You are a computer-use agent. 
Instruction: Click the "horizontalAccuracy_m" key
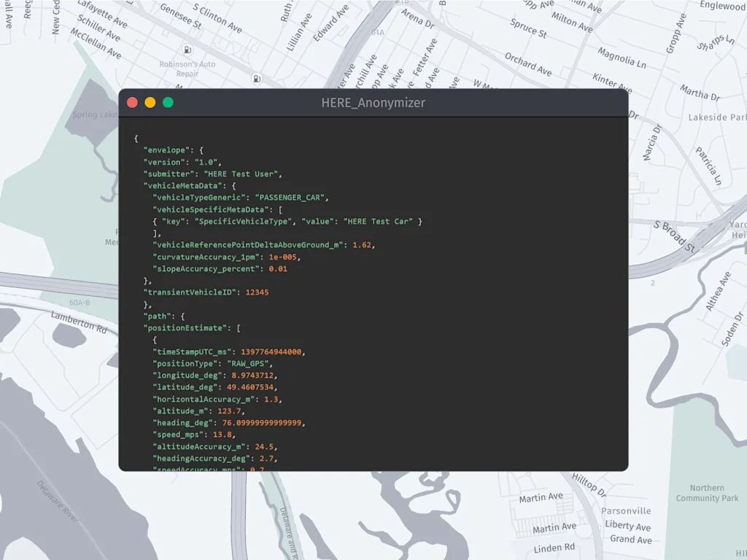click(204, 399)
